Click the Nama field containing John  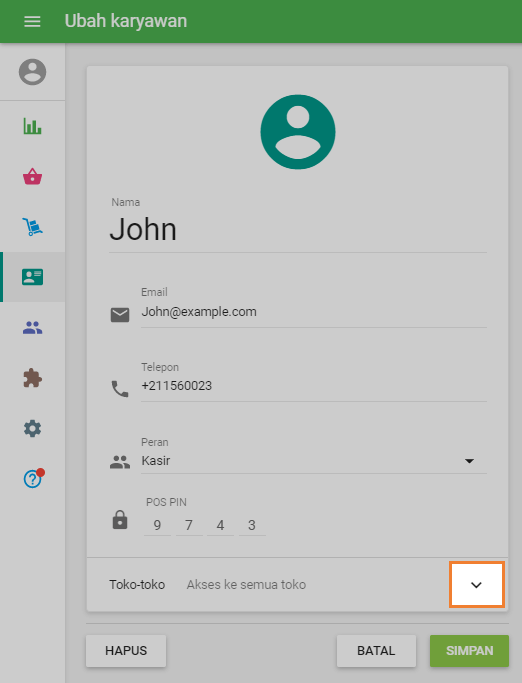coord(298,230)
